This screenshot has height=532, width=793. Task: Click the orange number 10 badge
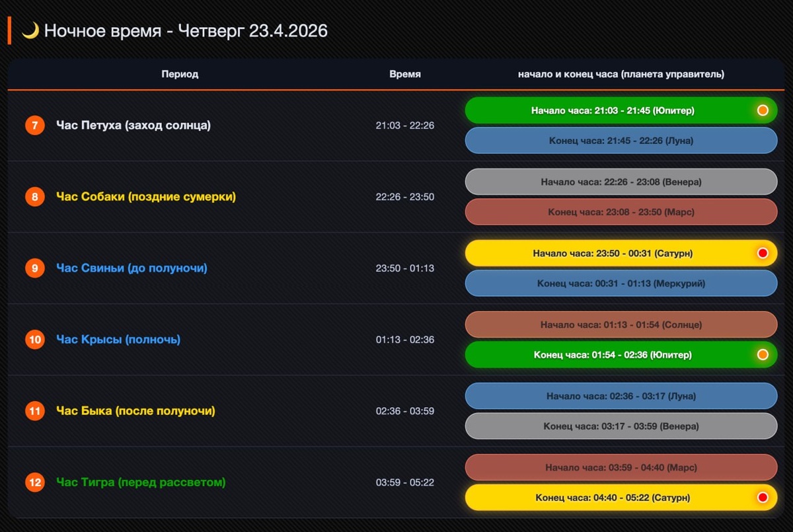point(35,340)
